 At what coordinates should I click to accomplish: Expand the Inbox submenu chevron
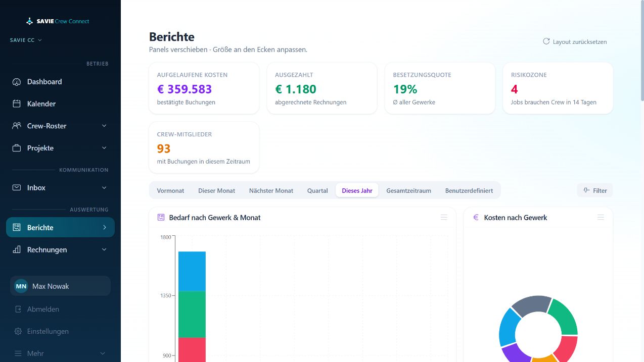pyautogui.click(x=104, y=187)
